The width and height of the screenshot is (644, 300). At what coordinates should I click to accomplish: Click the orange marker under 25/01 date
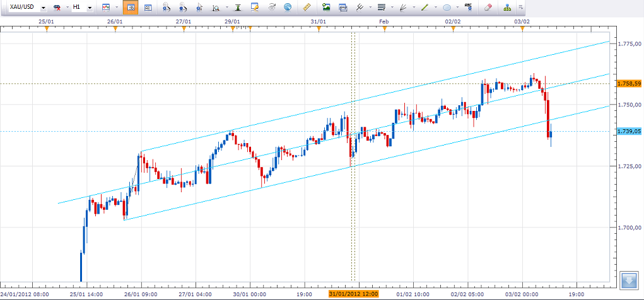pyautogui.click(x=47, y=28)
